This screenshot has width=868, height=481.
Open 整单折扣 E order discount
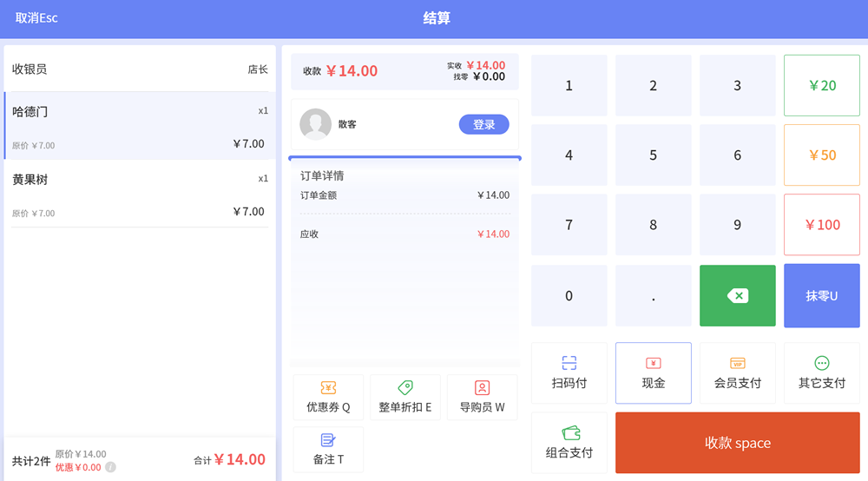coord(404,398)
